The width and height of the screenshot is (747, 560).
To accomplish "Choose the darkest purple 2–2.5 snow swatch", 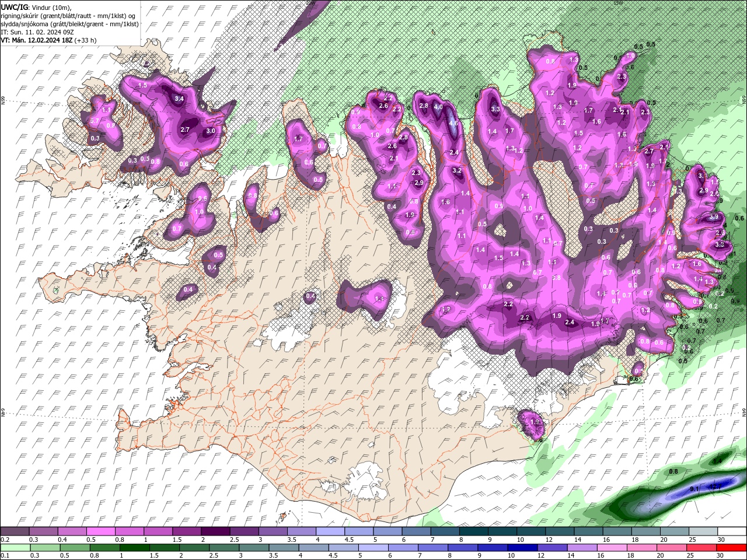I will pyautogui.click(x=215, y=531).
